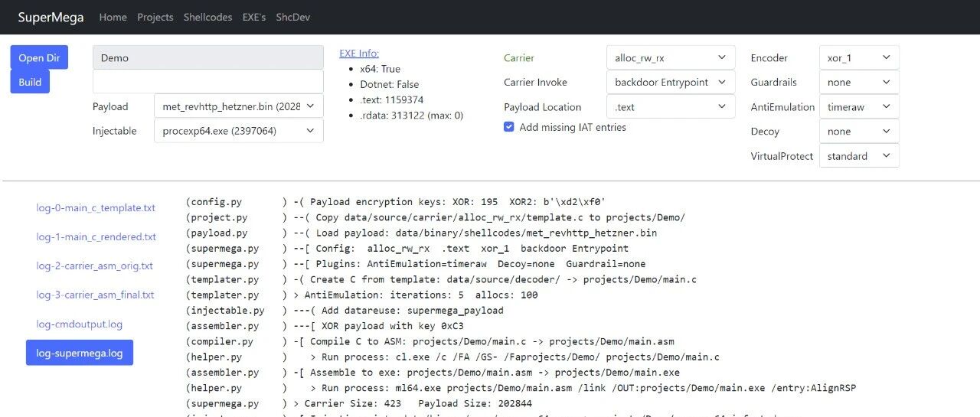
Task: Click log line 'AntiEmulation: iterations: 5 allocs: 100'
Action: [361, 295]
